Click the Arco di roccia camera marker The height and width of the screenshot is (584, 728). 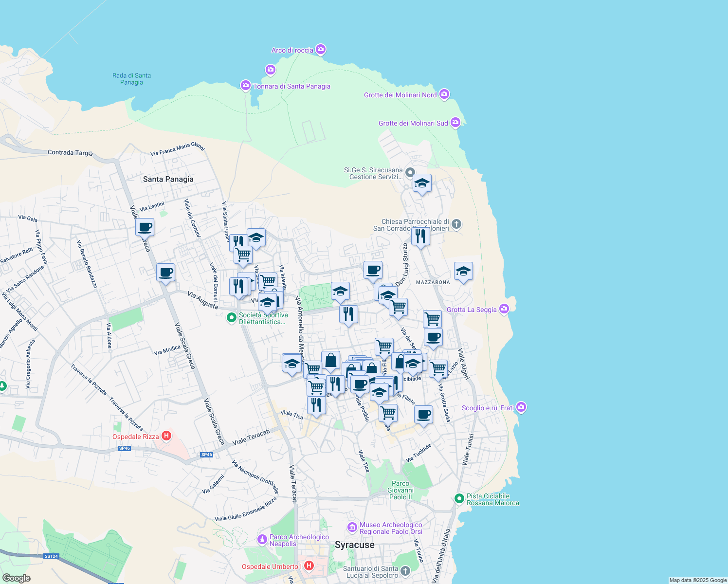point(320,50)
